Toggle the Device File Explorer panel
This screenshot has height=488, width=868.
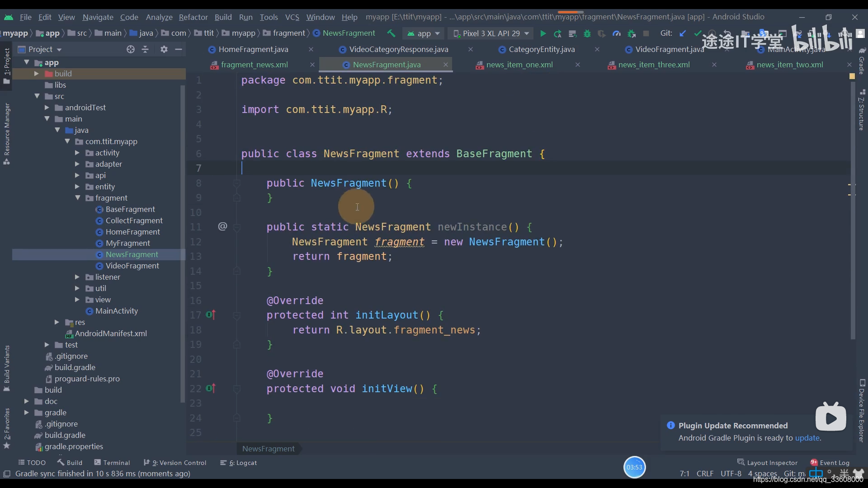click(x=862, y=411)
